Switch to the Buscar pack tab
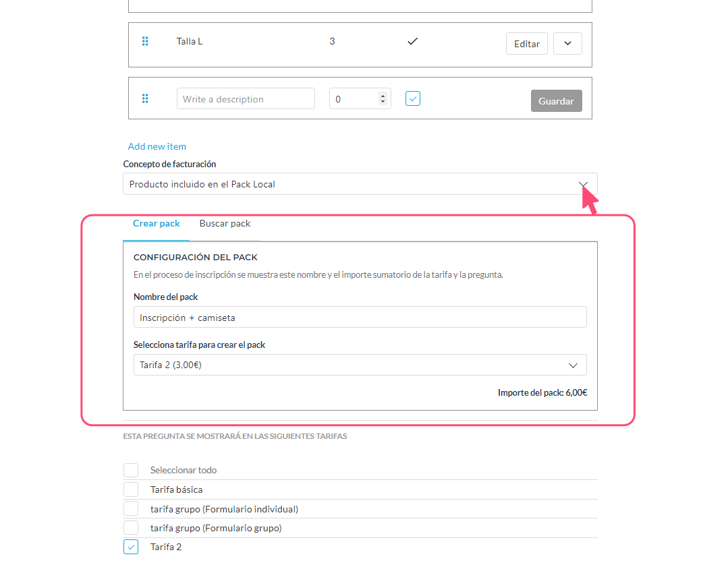728x565 pixels. coord(225,224)
